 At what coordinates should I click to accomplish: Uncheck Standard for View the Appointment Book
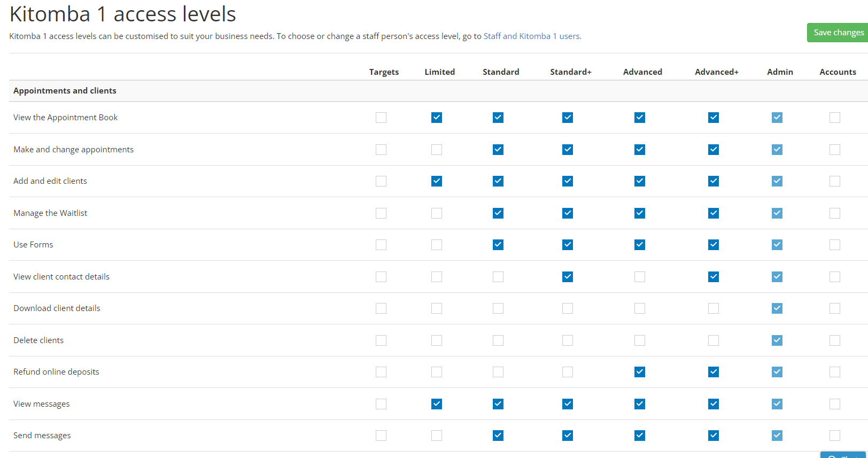[x=498, y=118]
